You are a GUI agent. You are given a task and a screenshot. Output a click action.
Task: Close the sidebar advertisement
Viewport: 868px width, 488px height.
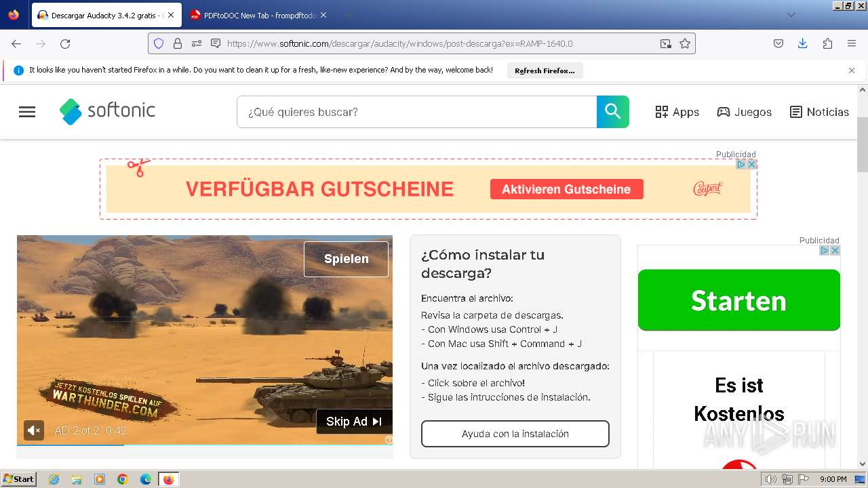click(835, 250)
